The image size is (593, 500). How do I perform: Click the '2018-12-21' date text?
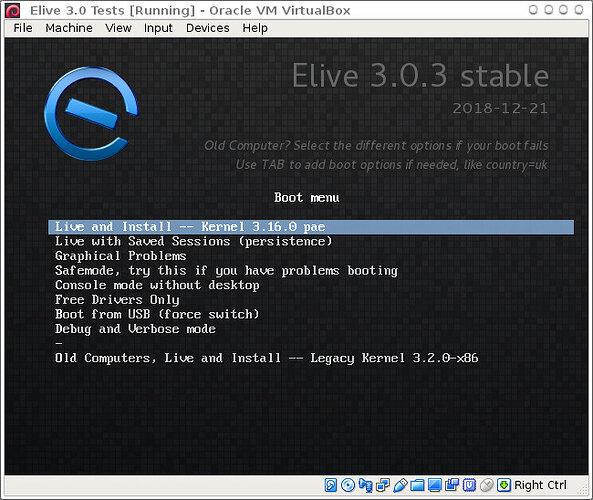point(500,109)
